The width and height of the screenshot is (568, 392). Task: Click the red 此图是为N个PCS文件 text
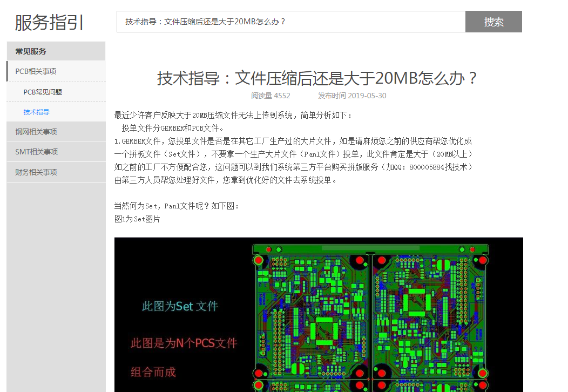(x=184, y=343)
